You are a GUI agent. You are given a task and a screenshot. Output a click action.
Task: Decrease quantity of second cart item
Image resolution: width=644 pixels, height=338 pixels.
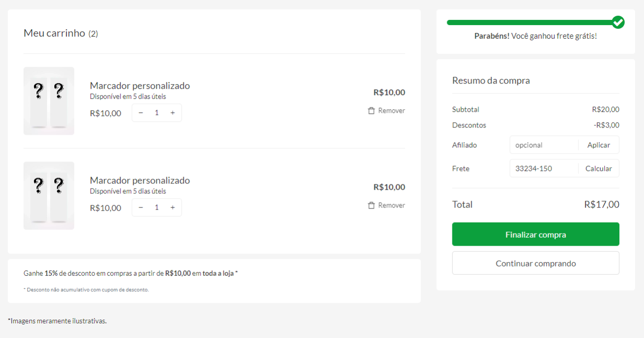pyautogui.click(x=141, y=207)
